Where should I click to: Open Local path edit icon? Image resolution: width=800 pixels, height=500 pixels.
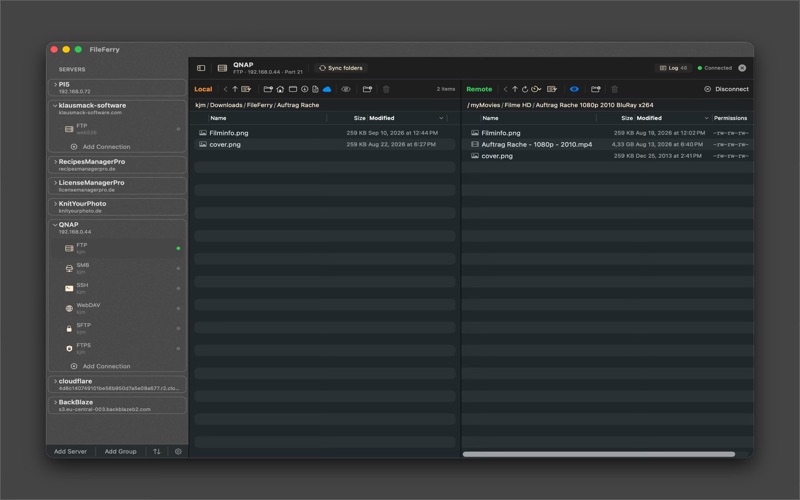[246, 89]
